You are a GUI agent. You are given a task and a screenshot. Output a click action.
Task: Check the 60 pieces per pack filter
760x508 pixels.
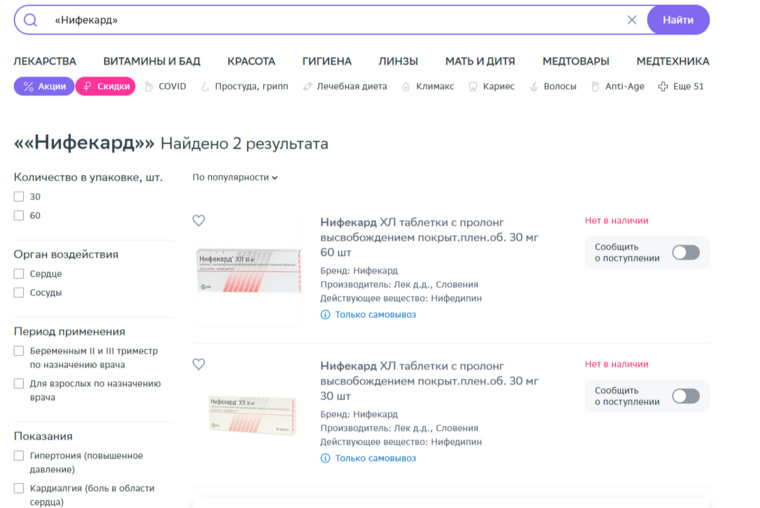pos(19,215)
